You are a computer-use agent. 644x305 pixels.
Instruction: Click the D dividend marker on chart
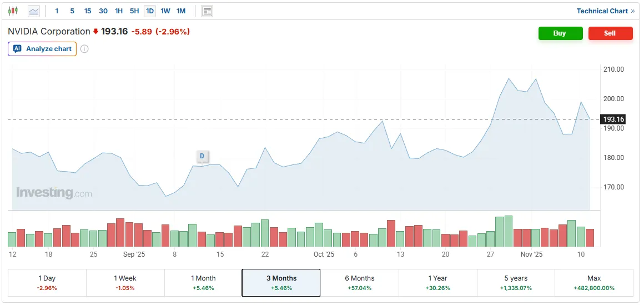click(202, 156)
